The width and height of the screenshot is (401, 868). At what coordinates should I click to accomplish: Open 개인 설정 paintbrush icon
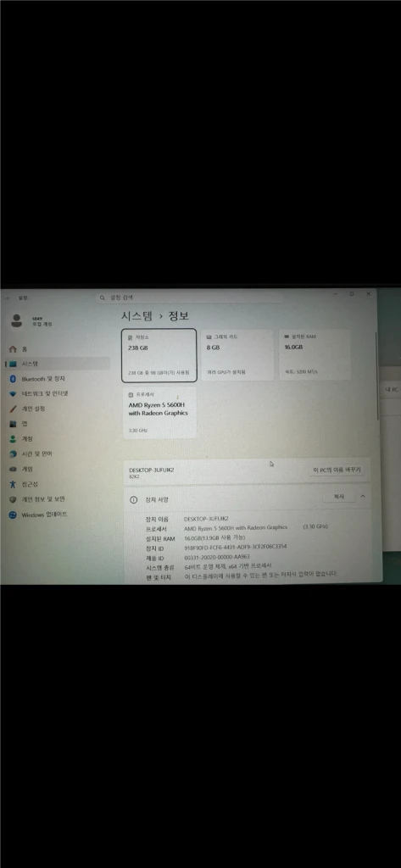[x=12, y=409]
